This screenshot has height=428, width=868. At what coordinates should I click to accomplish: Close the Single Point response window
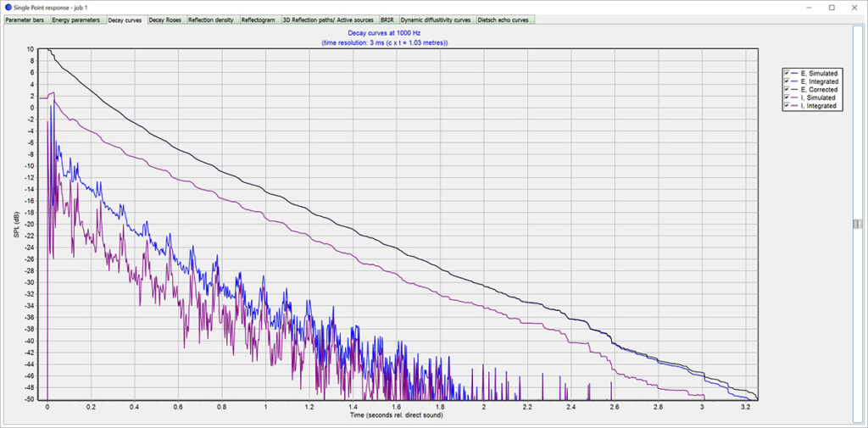coord(854,7)
